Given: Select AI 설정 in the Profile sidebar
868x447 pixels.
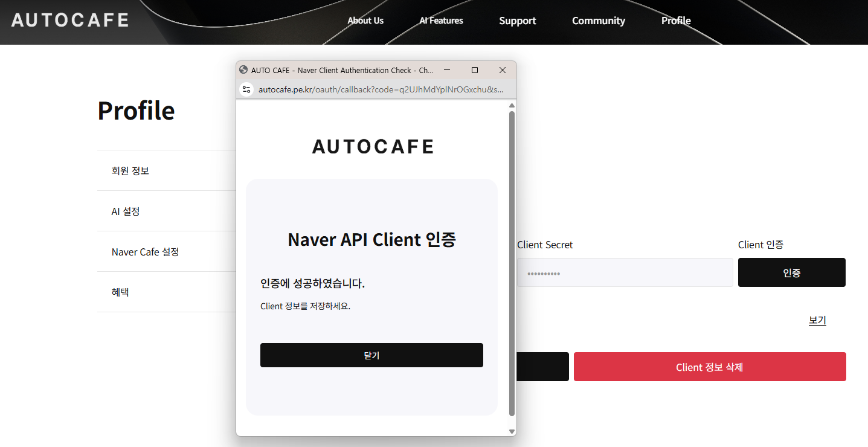Looking at the screenshot, I should (x=126, y=211).
